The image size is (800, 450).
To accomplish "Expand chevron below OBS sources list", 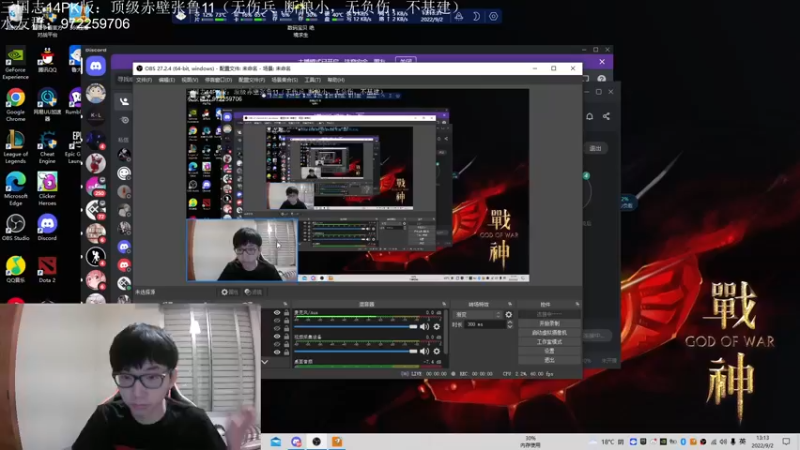I will point(264,362).
